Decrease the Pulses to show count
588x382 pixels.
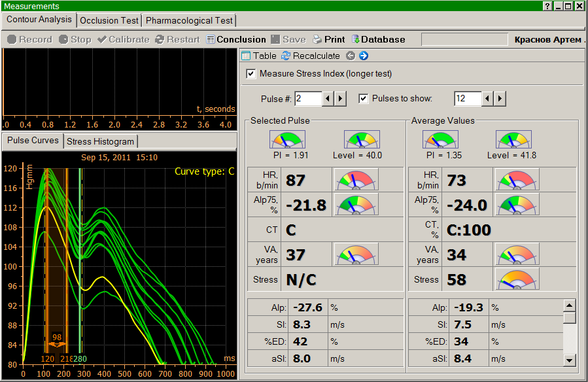click(487, 99)
